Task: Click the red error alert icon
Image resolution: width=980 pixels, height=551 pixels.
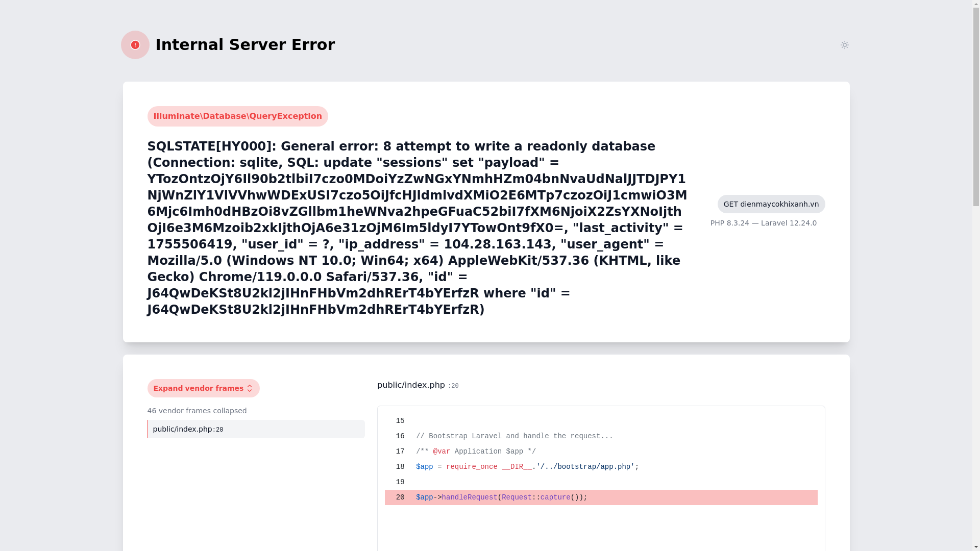Action: (x=135, y=45)
